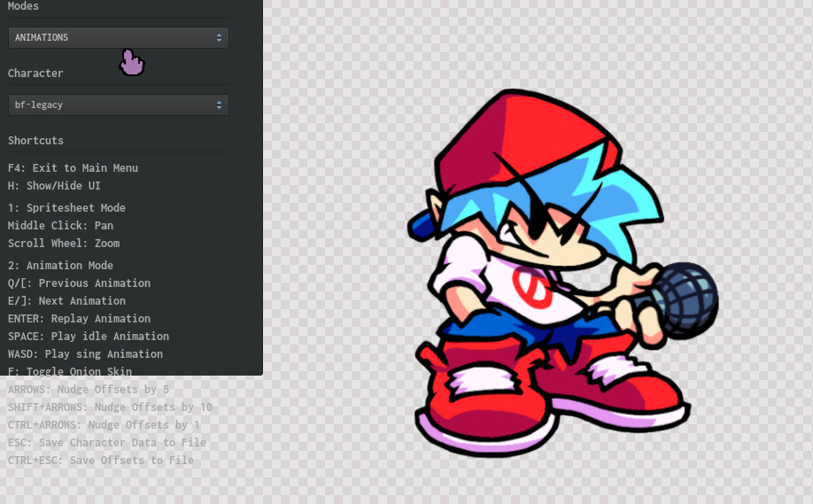Click the '1: Spritesheet Mode' line
The height and width of the screenshot is (504, 813).
[x=66, y=208]
